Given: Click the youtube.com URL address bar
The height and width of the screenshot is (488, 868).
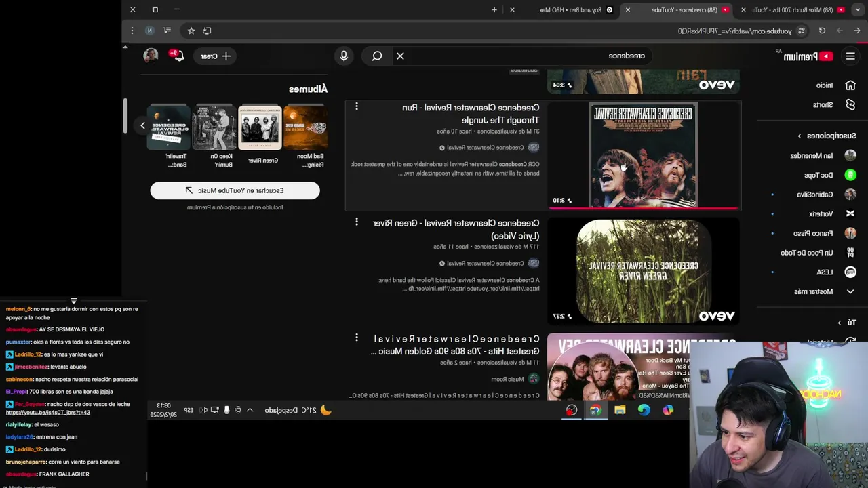Looking at the screenshot, I should (x=735, y=31).
